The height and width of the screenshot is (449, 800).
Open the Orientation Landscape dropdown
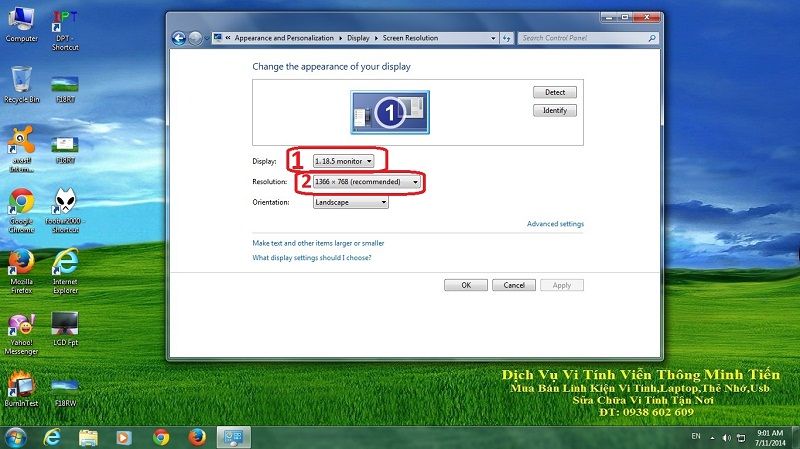pos(350,202)
